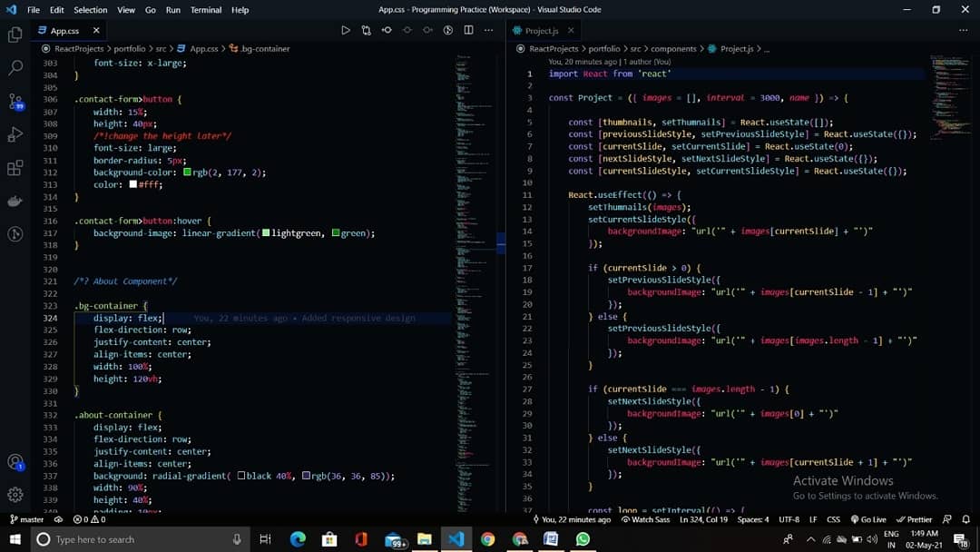
Task: Expand the App.css breadcrumb item
Action: [x=204, y=49]
